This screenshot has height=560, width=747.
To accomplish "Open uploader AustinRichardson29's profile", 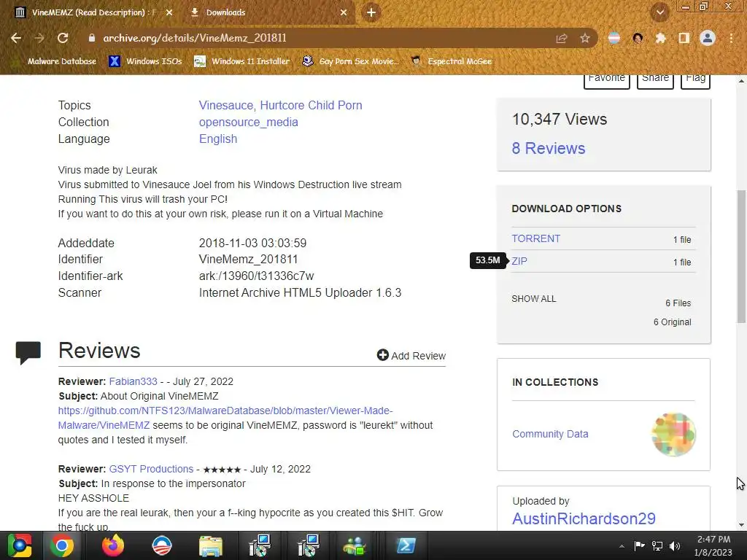I will (584, 518).
